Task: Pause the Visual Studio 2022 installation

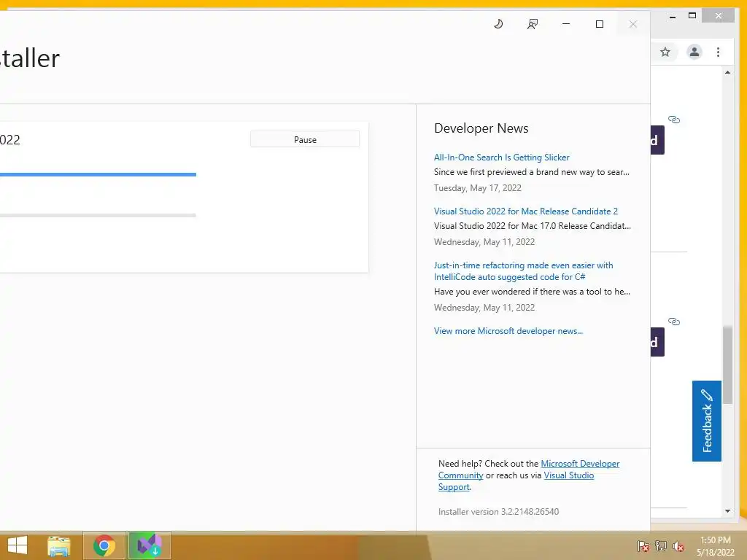Action: [305, 139]
